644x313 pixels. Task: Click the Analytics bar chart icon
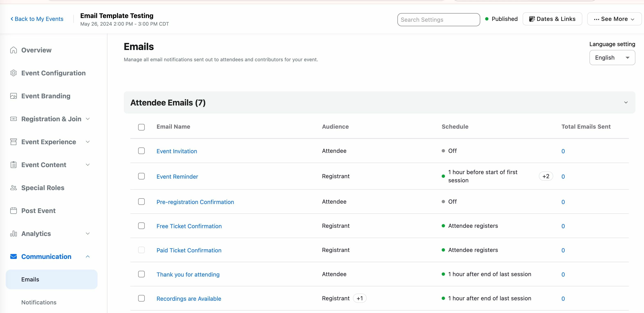point(14,234)
